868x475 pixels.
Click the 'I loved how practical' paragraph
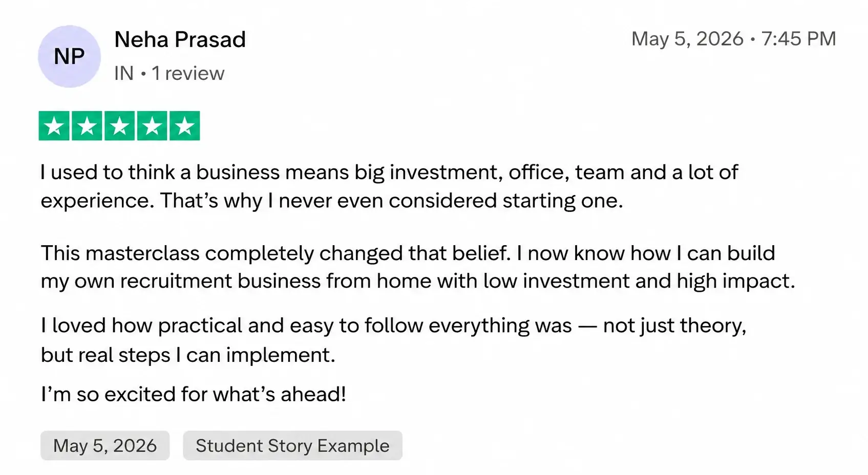(393, 340)
